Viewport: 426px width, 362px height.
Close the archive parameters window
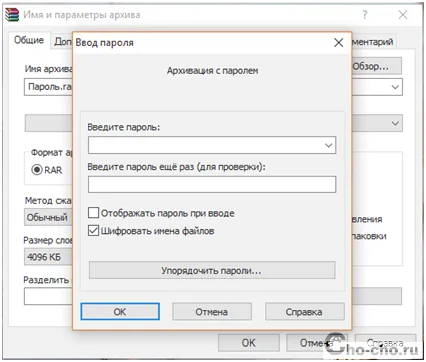coord(403,15)
